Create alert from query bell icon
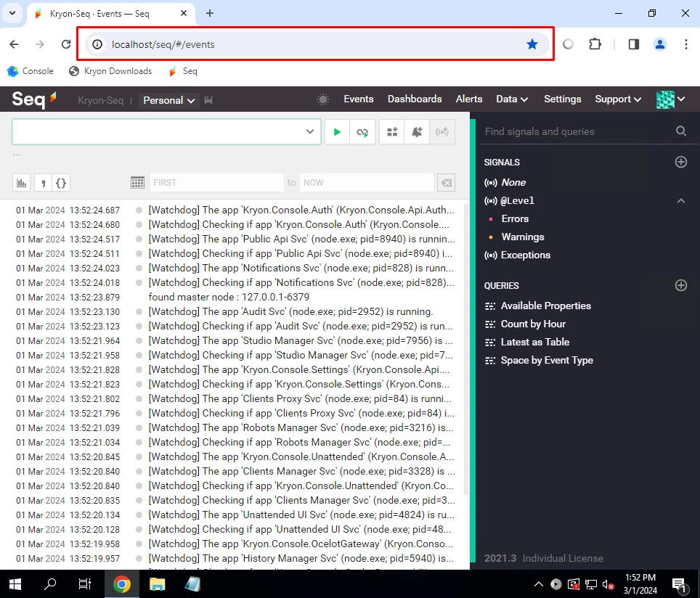Image resolution: width=700 pixels, height=598 pixels. tap(417, 131)
